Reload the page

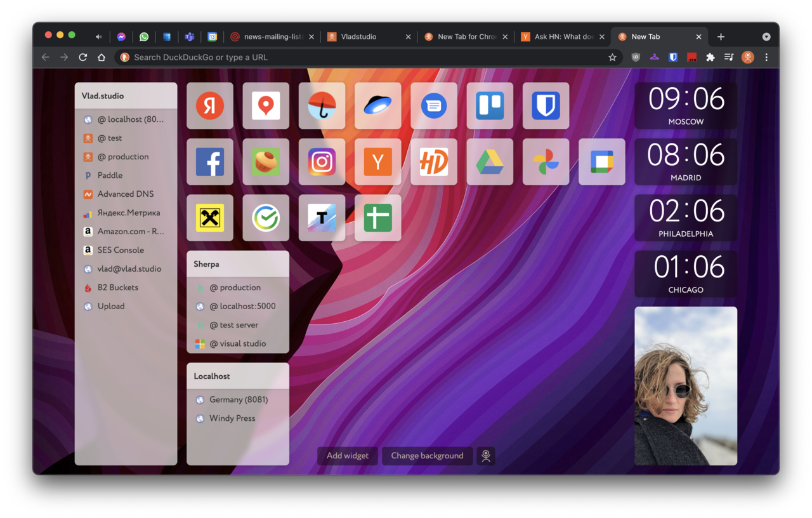[x=83, y=57]
